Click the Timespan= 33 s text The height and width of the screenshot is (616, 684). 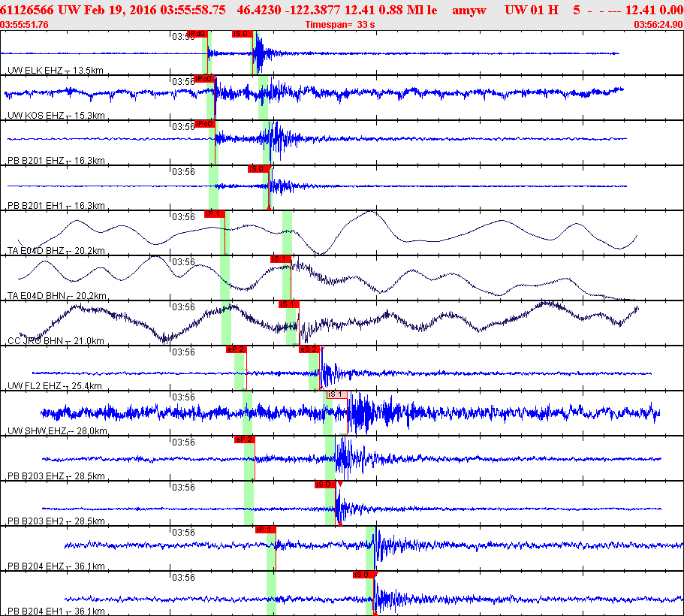[x=340, y=24]
